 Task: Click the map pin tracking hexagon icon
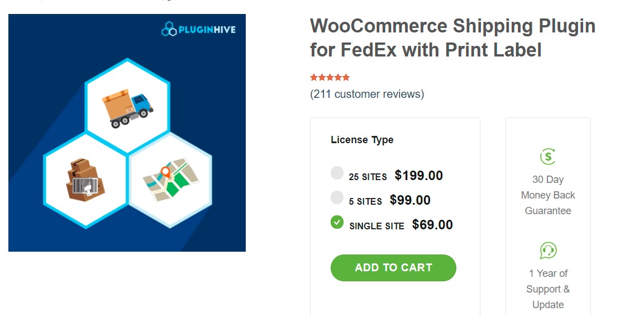tap(170, 180)
